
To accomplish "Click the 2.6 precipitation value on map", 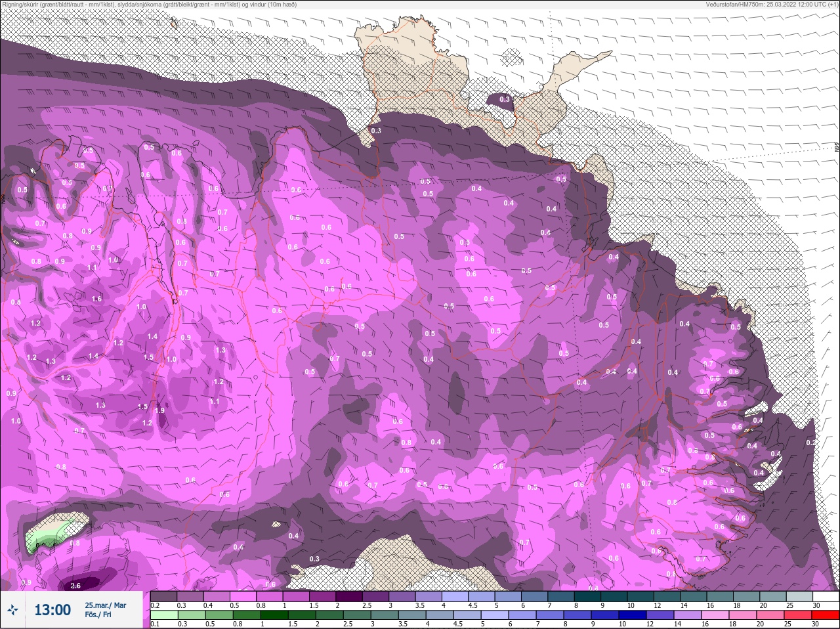I will [75, 586].
